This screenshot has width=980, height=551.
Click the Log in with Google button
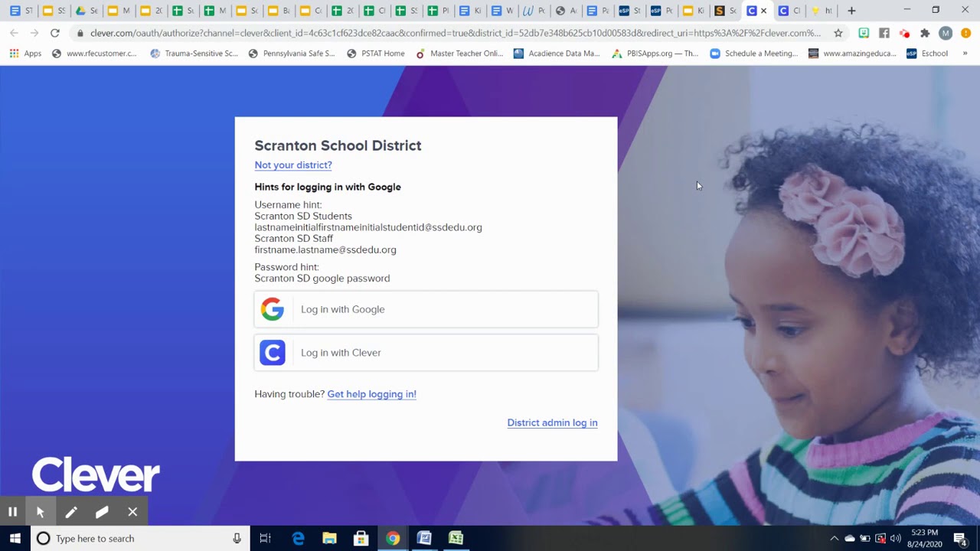426,309
